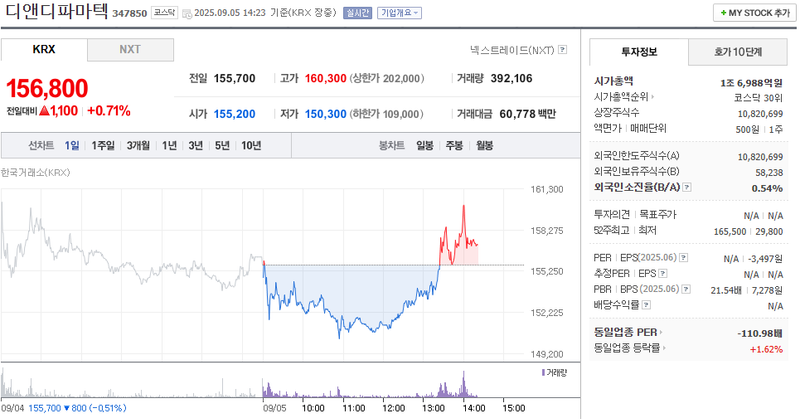The width and height of the screenshot is (800, 419).
Task: Show the 1주일 line chart
Action: click(103, 145)
